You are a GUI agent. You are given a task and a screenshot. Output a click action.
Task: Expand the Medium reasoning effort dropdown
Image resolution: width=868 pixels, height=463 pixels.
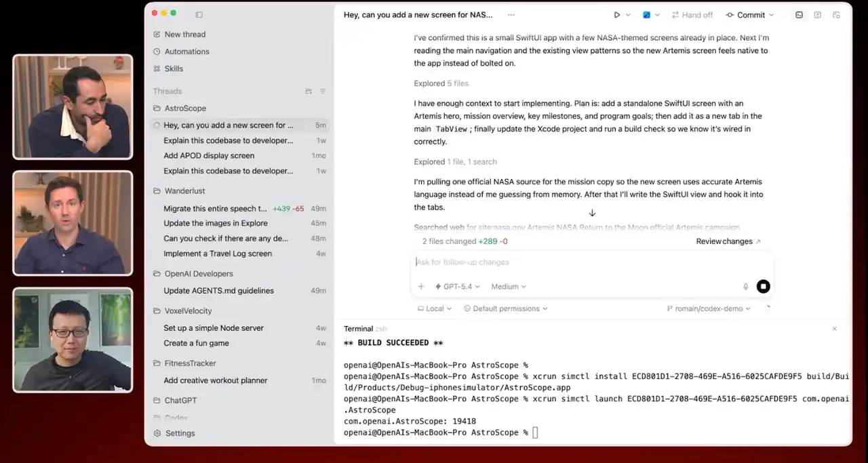(507, 287)
